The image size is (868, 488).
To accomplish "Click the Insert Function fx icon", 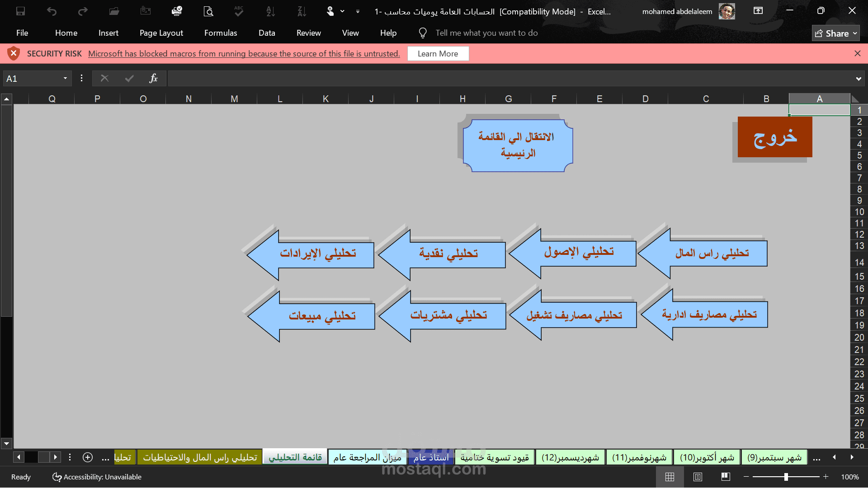I will [x=154, y=79].
